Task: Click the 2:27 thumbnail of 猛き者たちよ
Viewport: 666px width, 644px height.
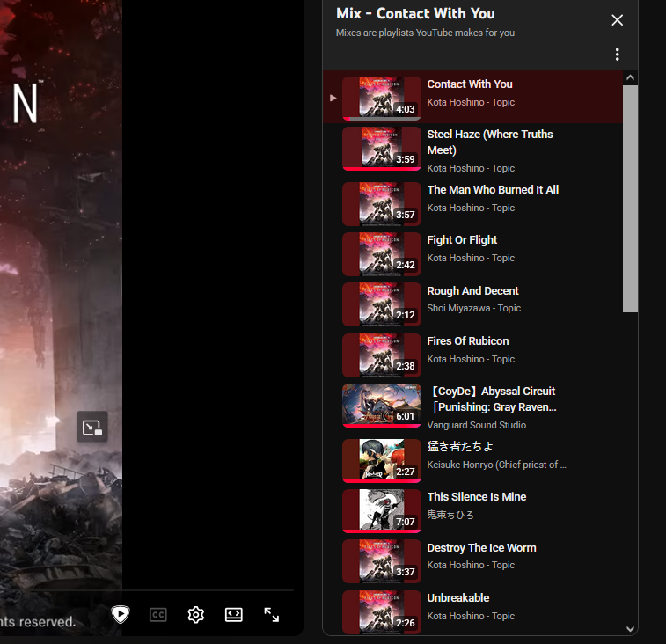Action: (x=382, y=461)
